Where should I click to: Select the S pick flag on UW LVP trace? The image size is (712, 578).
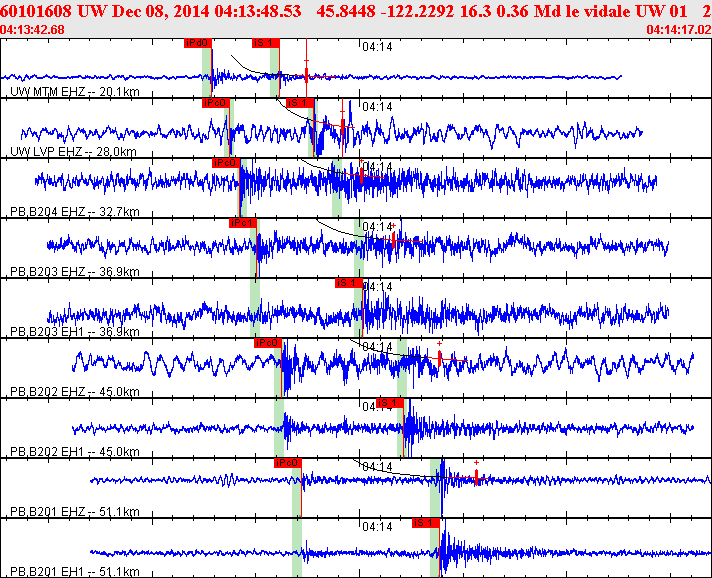(x=298, y=103)
